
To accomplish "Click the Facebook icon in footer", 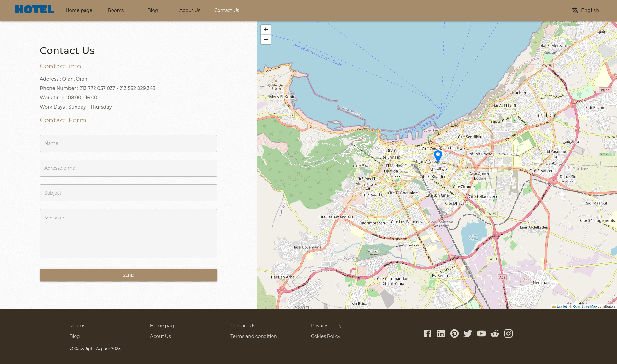I will coord(427,333).
